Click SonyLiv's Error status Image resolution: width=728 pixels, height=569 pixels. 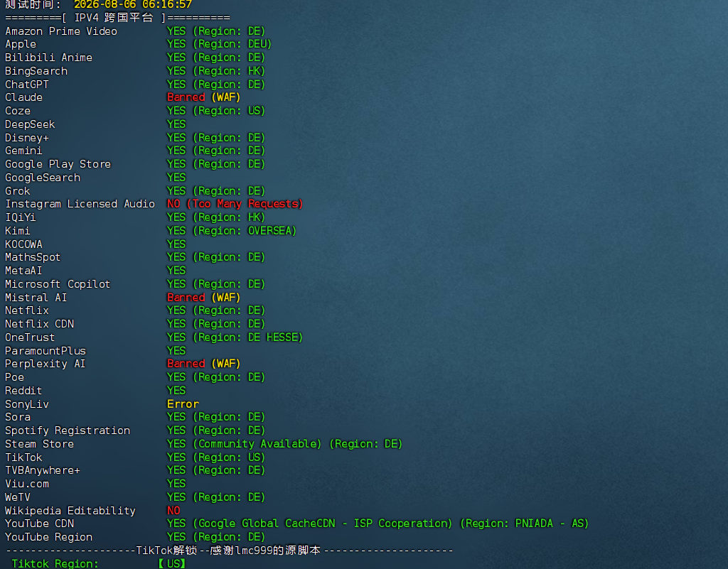(x=183, y=404)
